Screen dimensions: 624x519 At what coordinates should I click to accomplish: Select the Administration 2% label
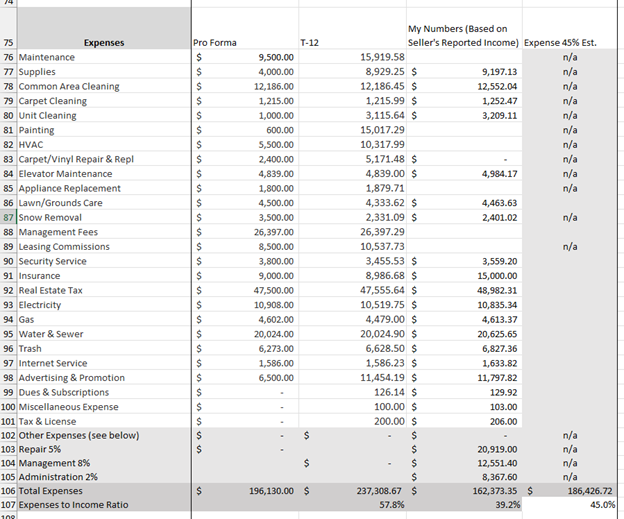[104, 477]
